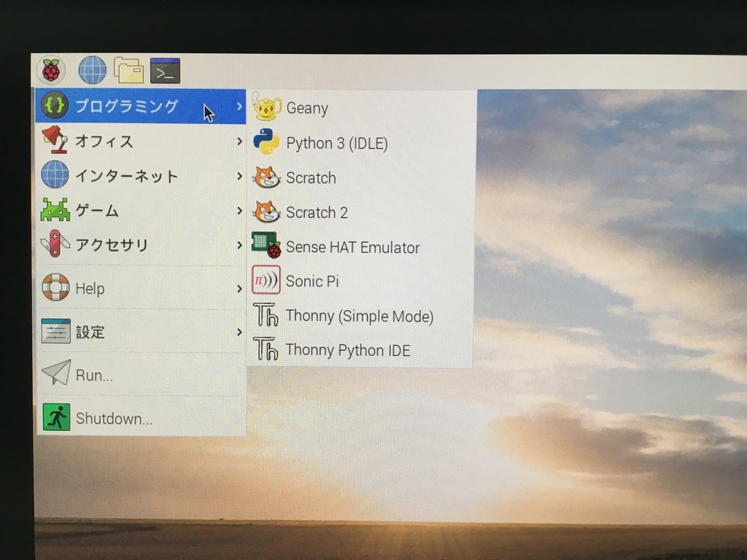Click the Scratch cat icon
Viewport: 747px width, 560px height.
266,177
